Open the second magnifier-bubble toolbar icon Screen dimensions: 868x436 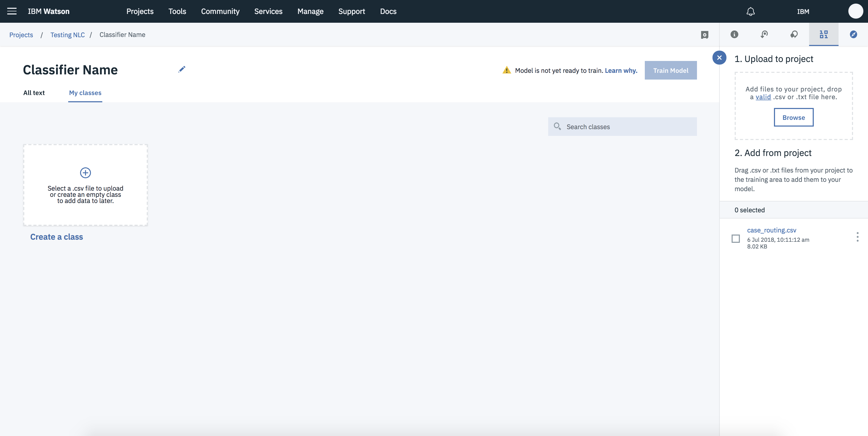(x=764, y=34)
